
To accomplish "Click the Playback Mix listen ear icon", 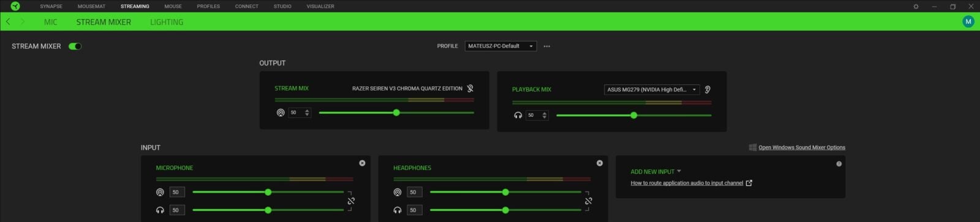I will [707, 89].
